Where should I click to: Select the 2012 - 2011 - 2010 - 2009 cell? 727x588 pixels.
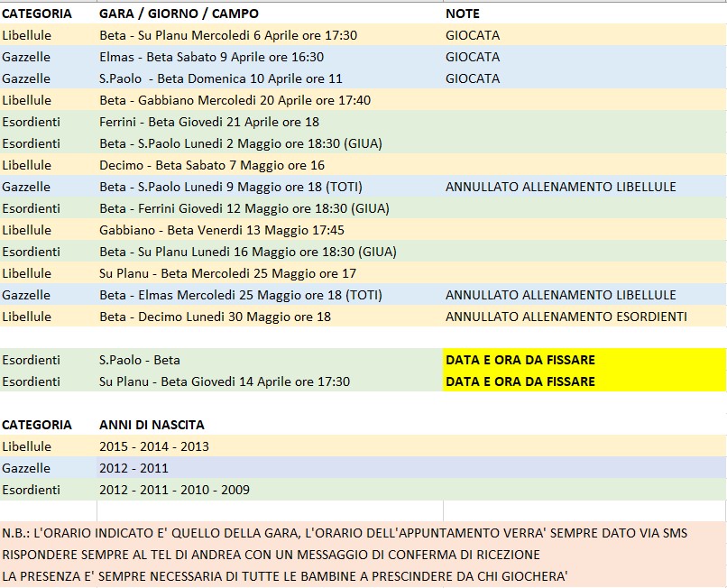tap(174, 490)
